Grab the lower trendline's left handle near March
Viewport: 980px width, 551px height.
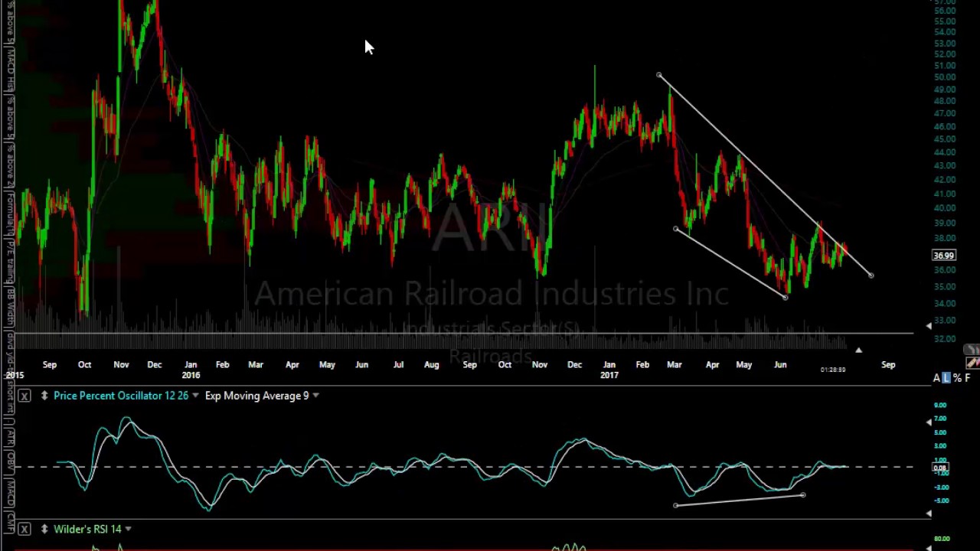(675, 229)
